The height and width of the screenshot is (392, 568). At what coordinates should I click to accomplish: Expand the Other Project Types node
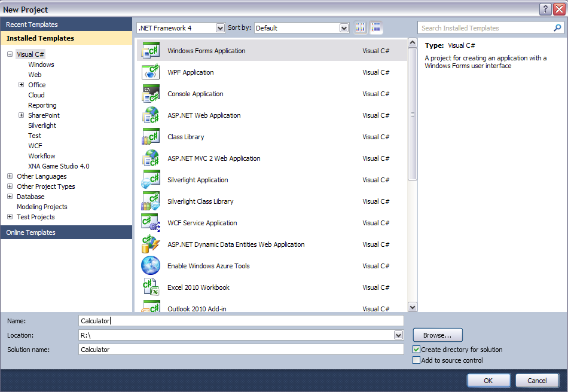tap(10, 186)
